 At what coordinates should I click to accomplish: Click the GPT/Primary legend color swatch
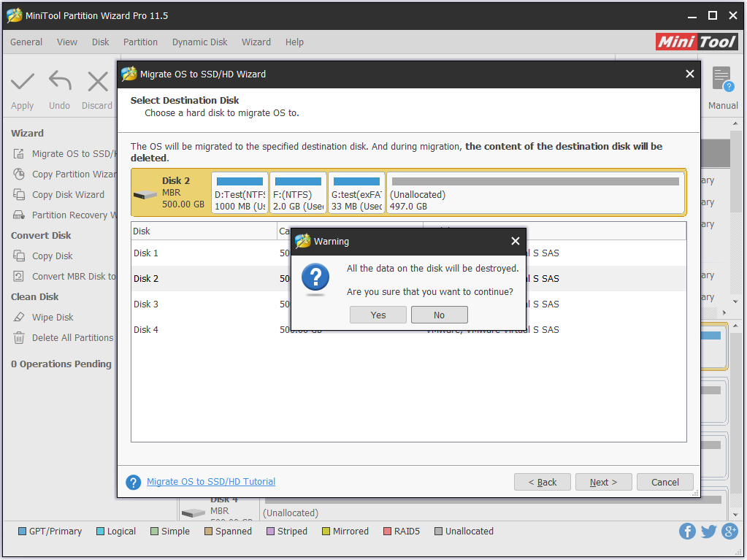[22, 531]
